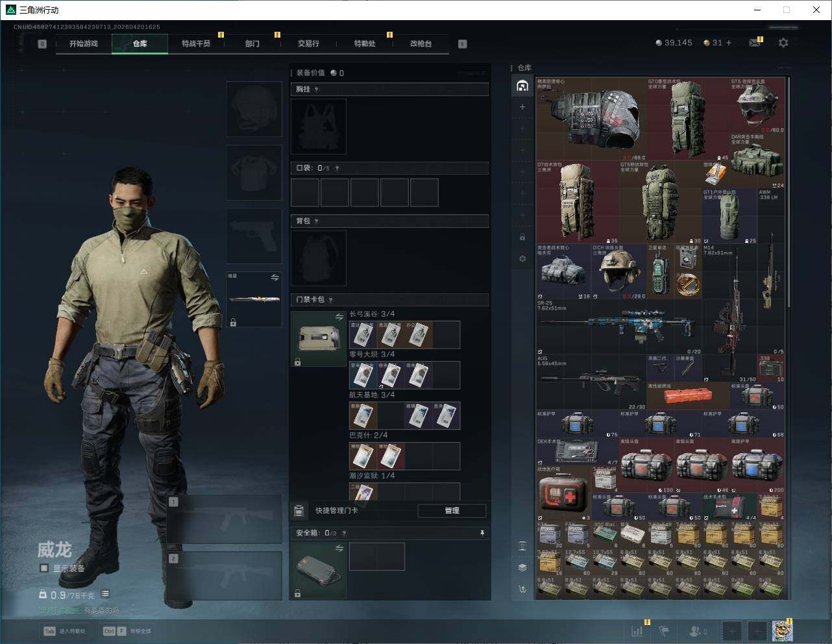Click the swap icon on the safe box
Screen dimensions: 832x644
pos(339,549)
